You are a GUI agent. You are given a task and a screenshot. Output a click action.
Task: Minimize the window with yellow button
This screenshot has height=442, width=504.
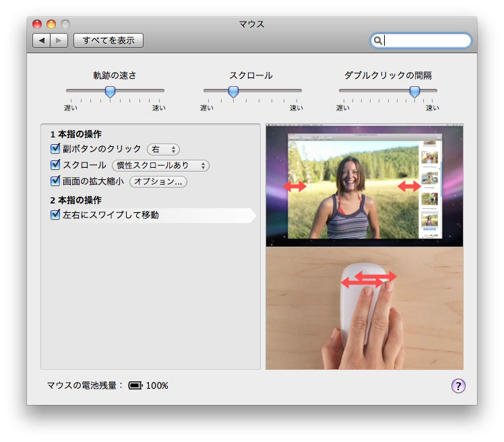51,24
